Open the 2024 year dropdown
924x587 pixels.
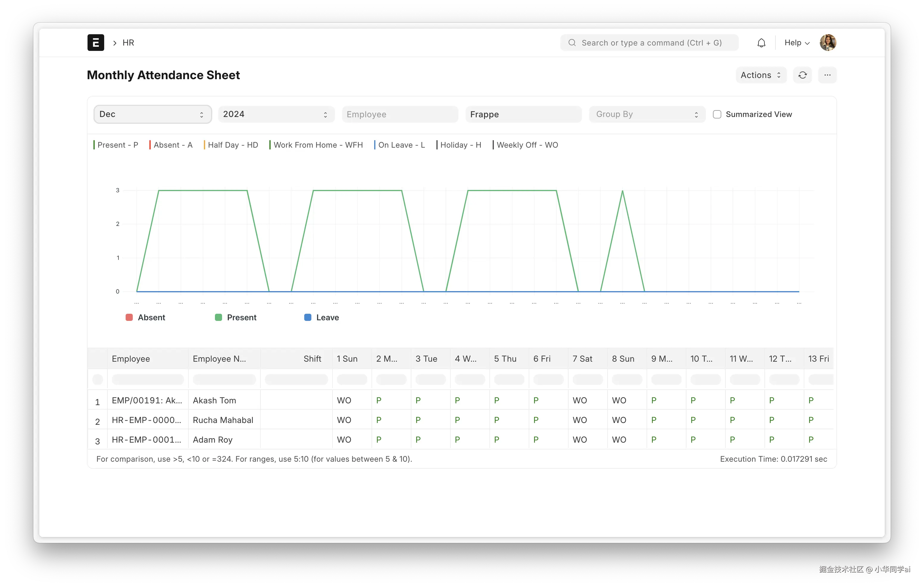[276, 114]
